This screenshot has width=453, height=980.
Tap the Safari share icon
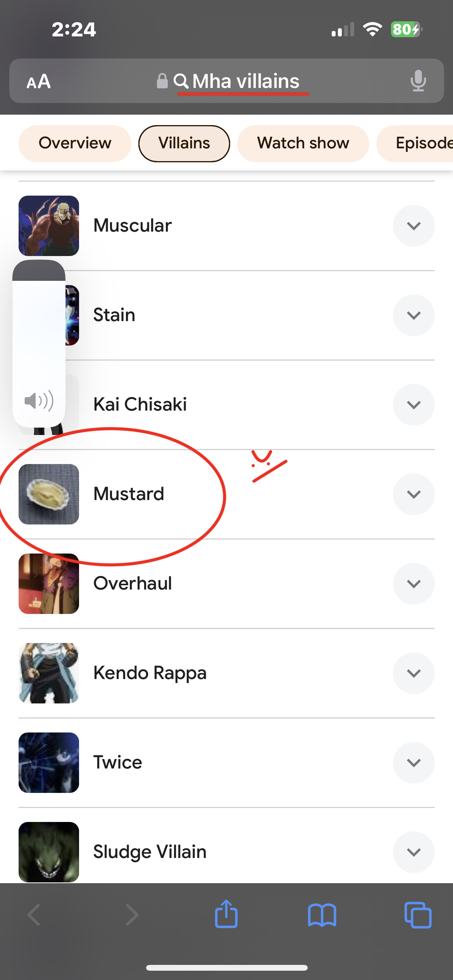(226, 914)
